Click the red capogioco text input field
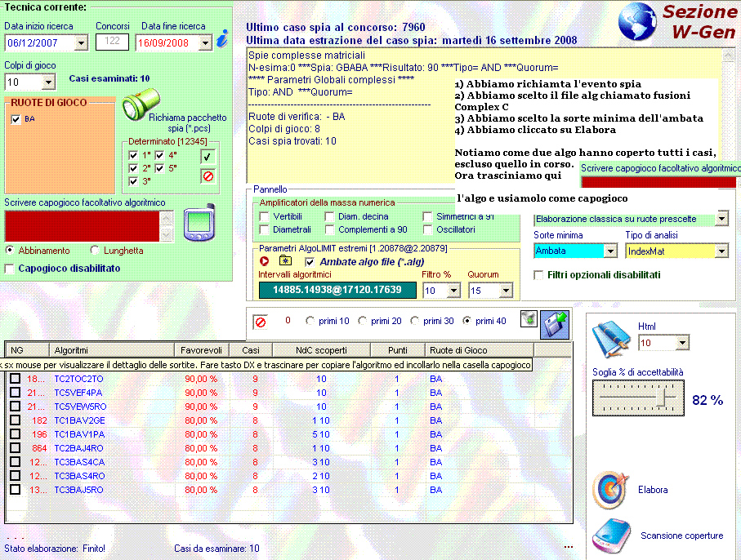The height and width of the screenshot is (560, 741). pyautogui.click(x=82, y=226)
